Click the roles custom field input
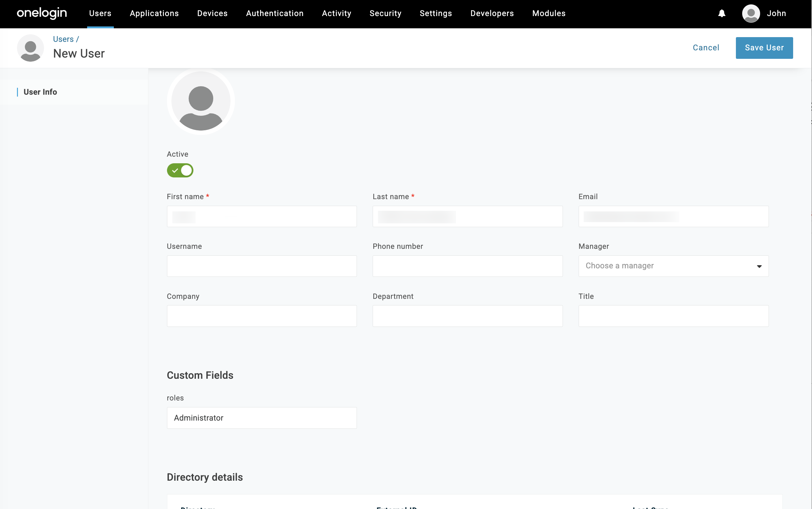Viewport: 812px width, 509px height. coord(261,418)
